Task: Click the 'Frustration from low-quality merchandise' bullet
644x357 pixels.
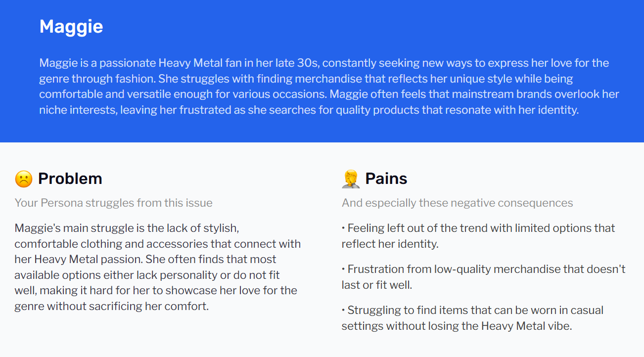Action: pyautogui.click(x=484, y=277)
